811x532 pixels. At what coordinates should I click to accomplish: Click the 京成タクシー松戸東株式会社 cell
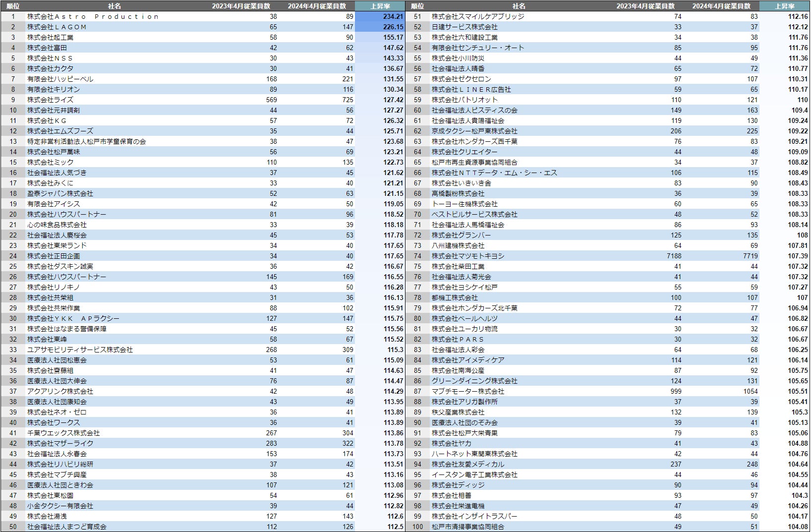474,131
